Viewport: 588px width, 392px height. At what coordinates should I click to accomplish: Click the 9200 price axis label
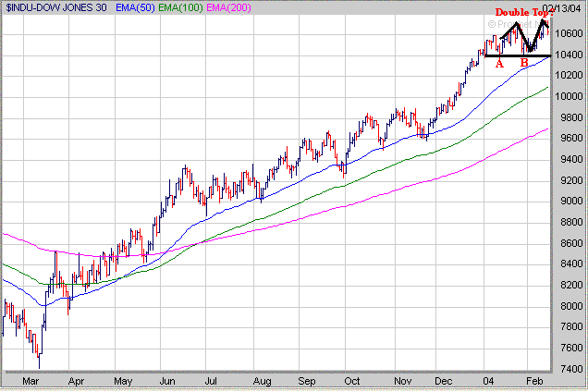[x=572, y=180]
